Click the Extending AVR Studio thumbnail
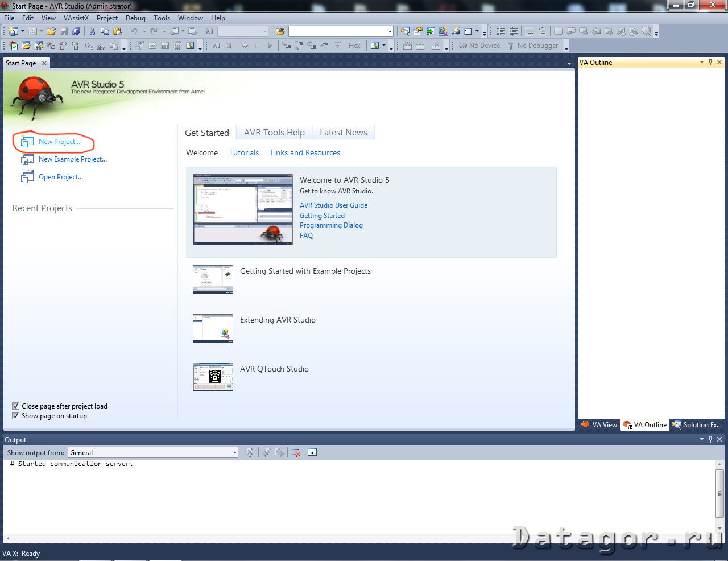The height and width of the screenshot is (561, 728). click(213, 328)
